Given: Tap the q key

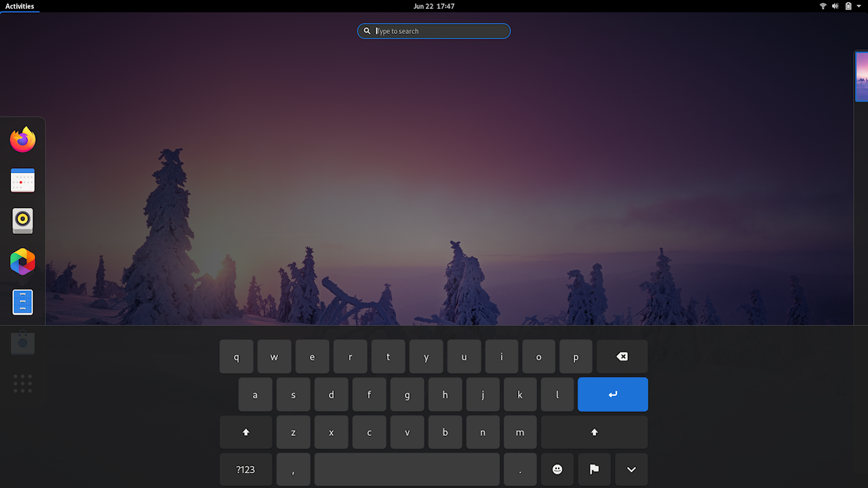Looking at the screenshot, I should 236,357.
